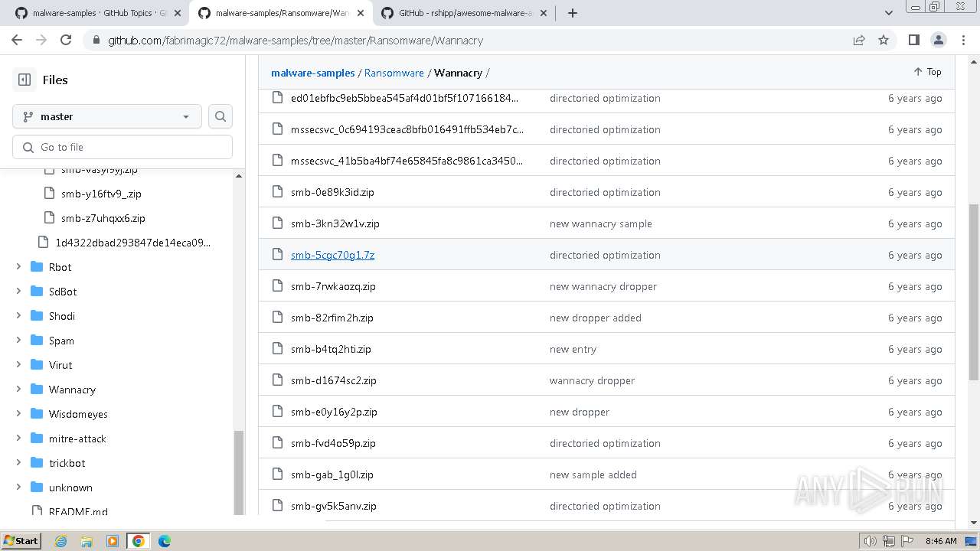
Task: Open smb-d1674sc2.zip file
Action: tap(333, 380)
